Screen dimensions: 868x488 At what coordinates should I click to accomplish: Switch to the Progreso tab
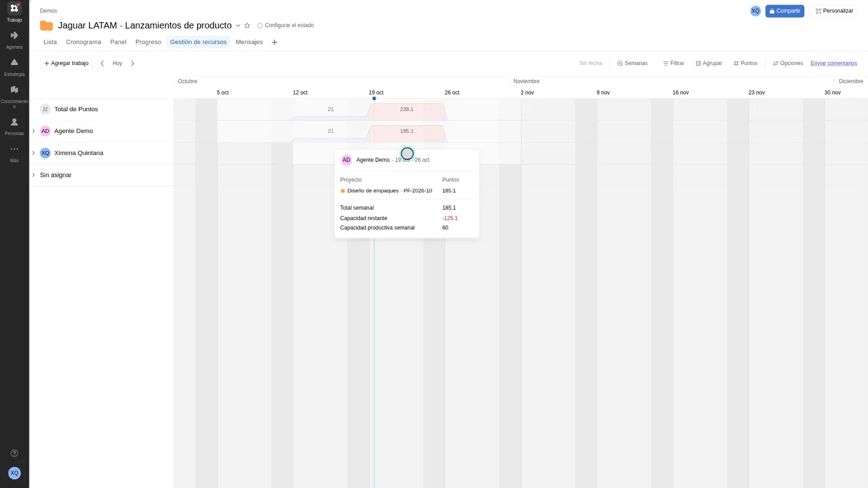pyautogui.click(x=148, y=42)
